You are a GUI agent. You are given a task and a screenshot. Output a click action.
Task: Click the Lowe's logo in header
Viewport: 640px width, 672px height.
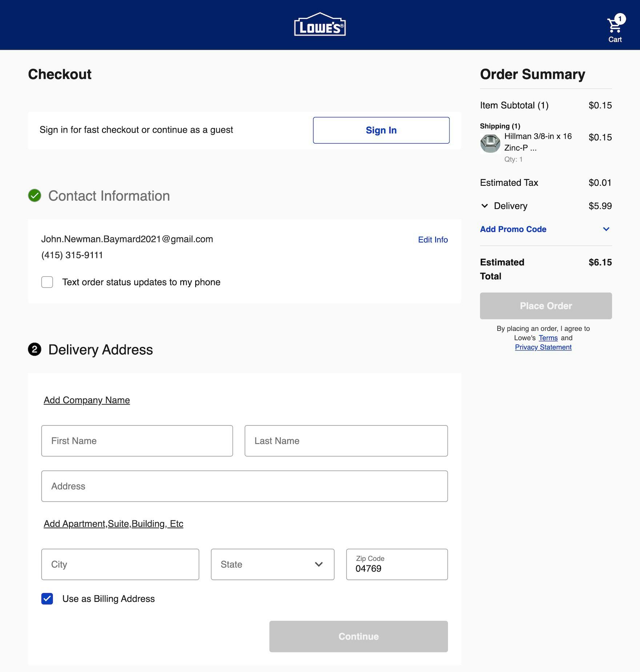click(x=320, y=25)
